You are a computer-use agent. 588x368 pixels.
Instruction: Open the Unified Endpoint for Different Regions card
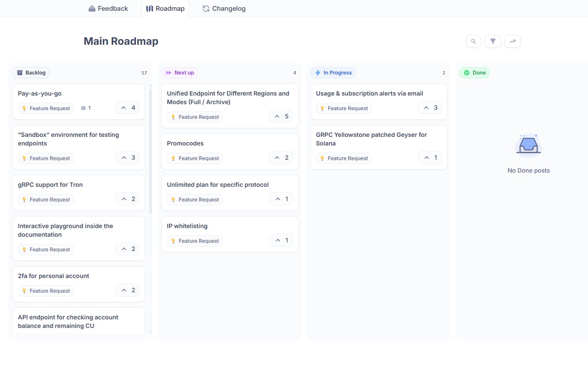click(x=228, y=98)
